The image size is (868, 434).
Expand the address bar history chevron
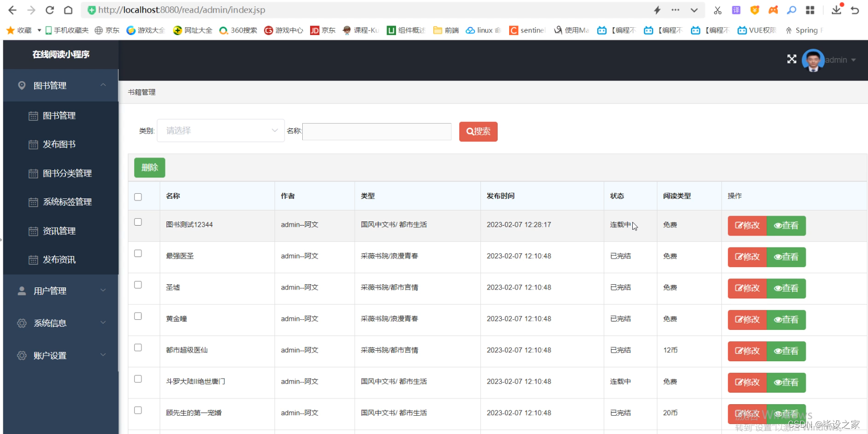click(694, 10)
